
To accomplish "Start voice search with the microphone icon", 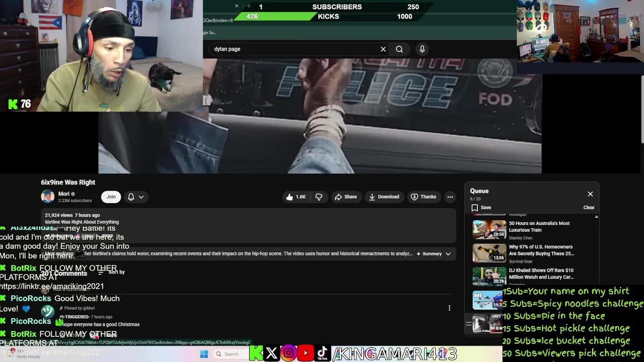I will [x=422, y=49].
